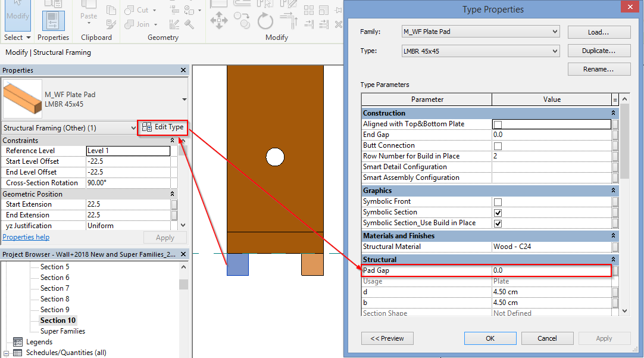Click the Demolish hammer icon in Geometry
Screen dimensions: 644x358
point(189,24)
